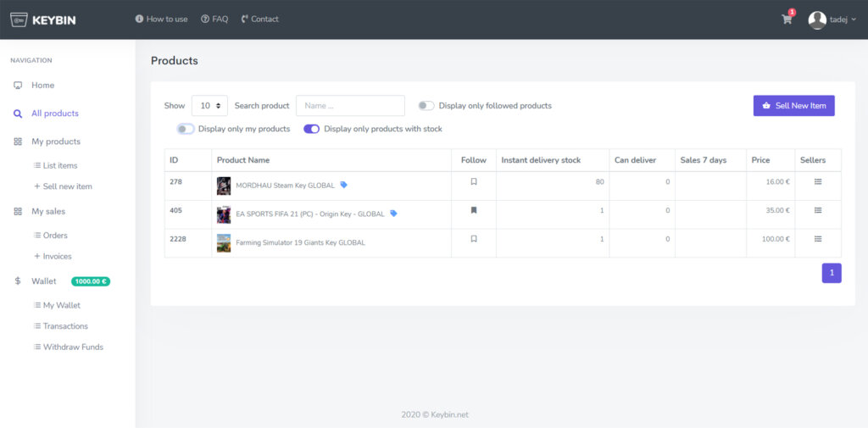Click MORDHAU product thumbnail
This screenshot has width=868, height=428.
(224, 186)
